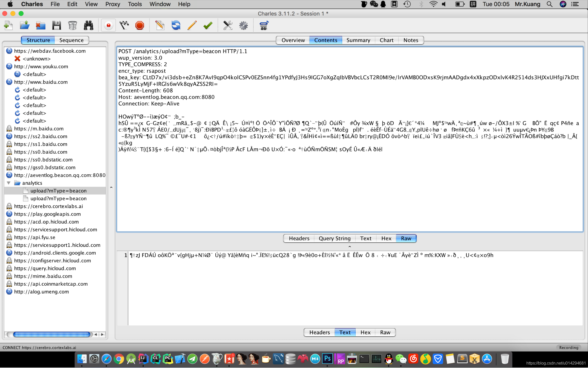Select the second upload?mType=beacon entry
Image resolution: width=588 pixels, height=368 pixels.
58,198
